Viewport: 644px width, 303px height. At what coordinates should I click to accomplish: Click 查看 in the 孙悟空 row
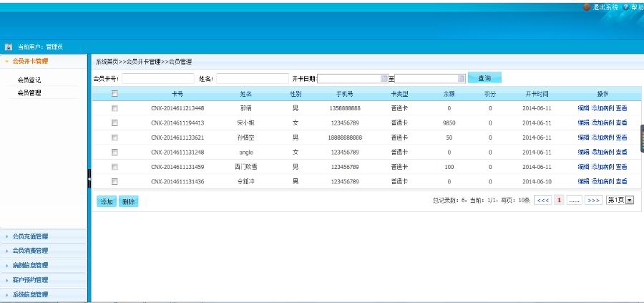pos(621,138)
